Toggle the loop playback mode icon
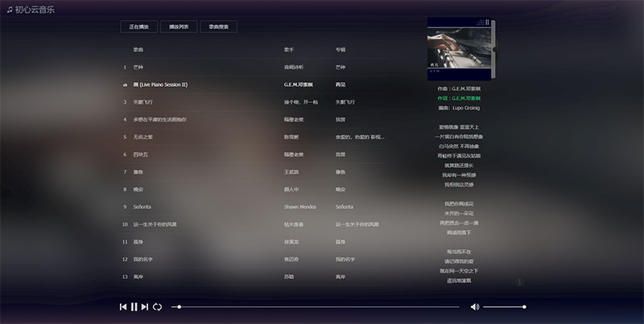This screenshot has width=644, height=324. 157,306
